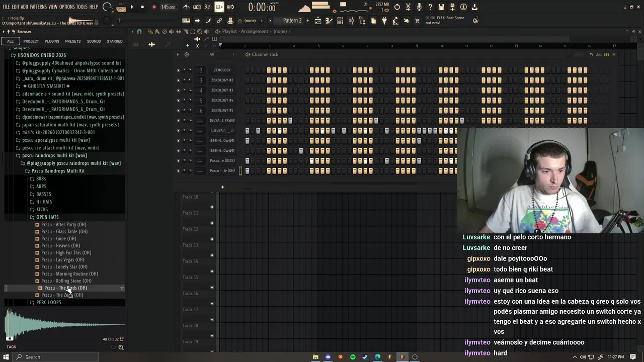Screen dimensions: 644x362
Task: Toggle the Playlist snap magnet icon
Action: pos(139,32)
